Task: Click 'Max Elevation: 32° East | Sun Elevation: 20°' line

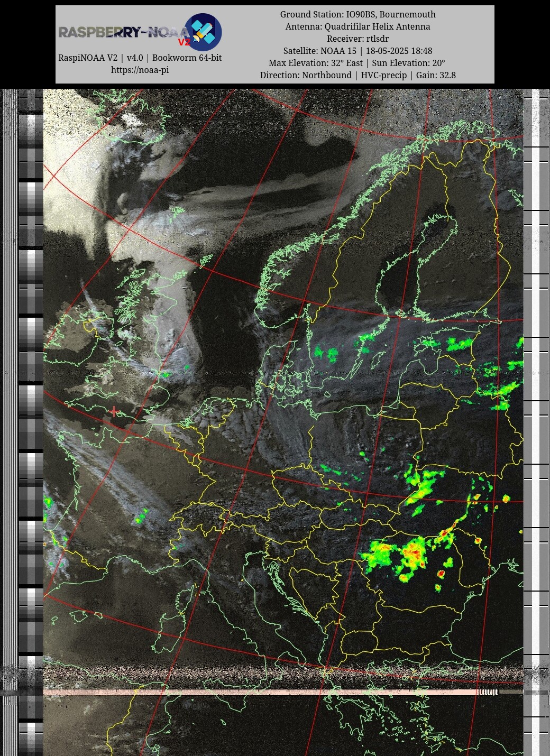Action: coord(358,63)
